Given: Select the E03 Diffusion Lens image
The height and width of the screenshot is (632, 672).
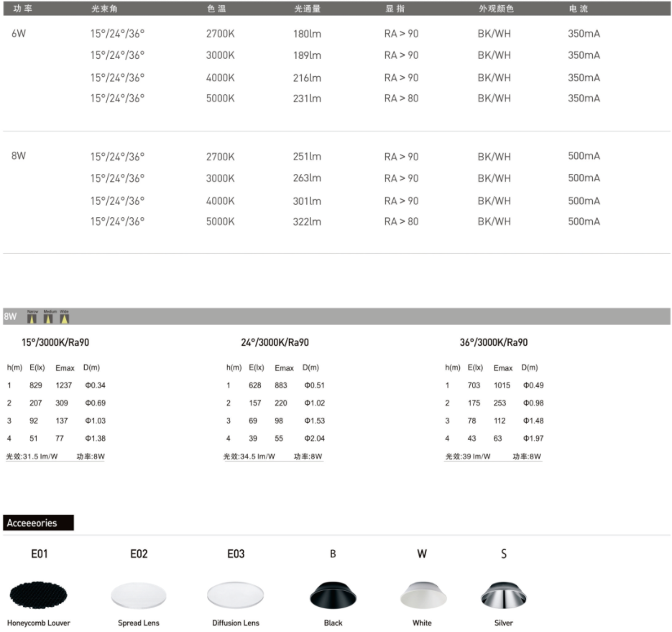Looking at the screenshot, I should (x=236, y=595).
